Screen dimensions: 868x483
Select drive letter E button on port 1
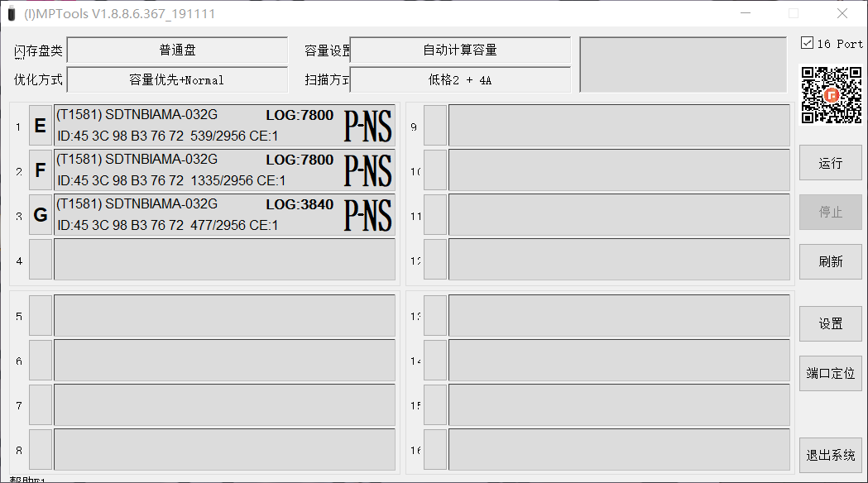click(41, 126)
